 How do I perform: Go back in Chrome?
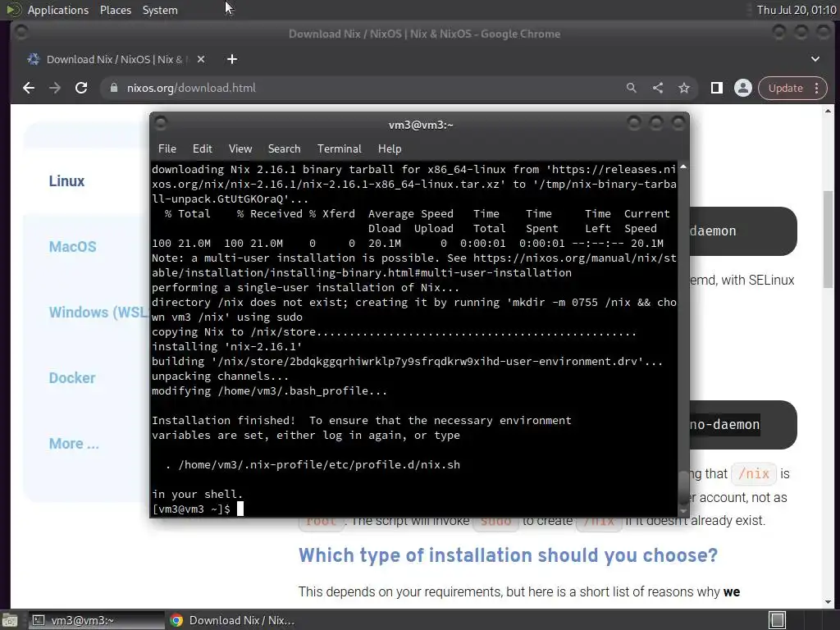click(29, 88)
